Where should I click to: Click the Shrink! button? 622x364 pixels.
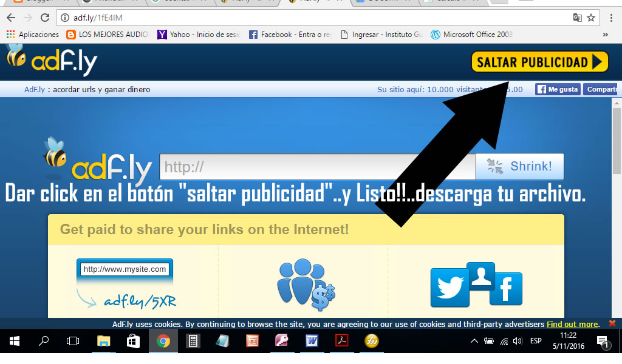[520, 166]
